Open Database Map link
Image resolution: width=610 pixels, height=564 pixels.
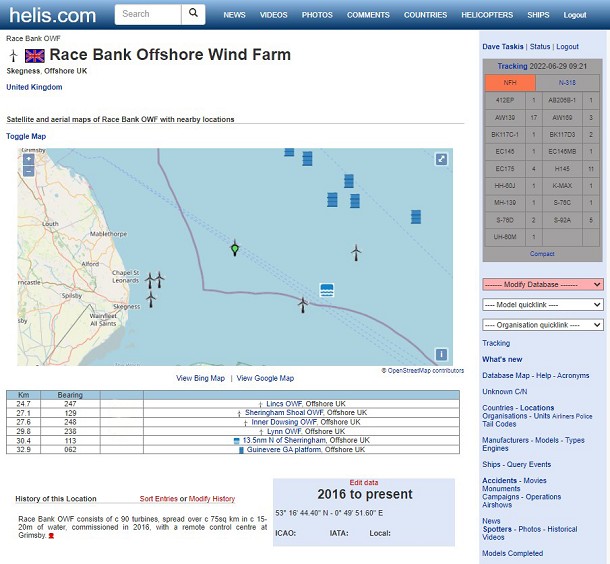pyautogui.click(x=506, y=375)
